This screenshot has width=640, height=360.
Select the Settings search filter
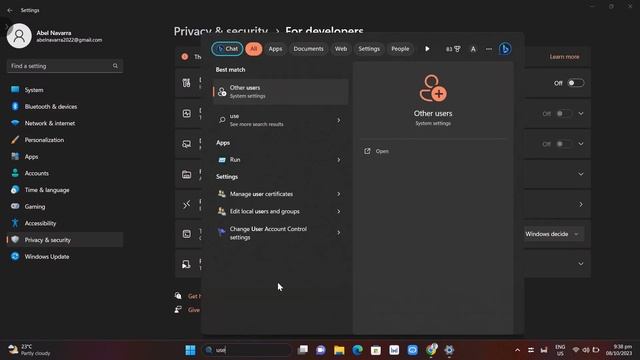369,49
